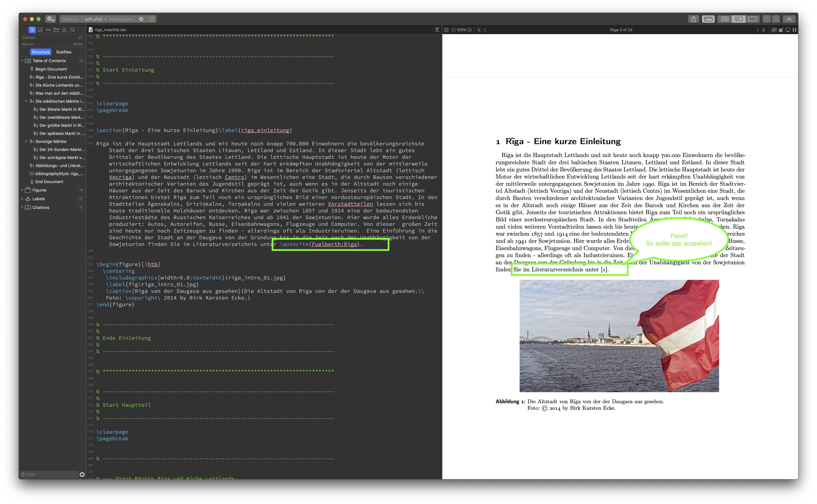Click the pause bars icon in PDF toolbar
Image resolution: width=817 pixels, height=504 pixels.
pyautogui.click(x=794, y=30)
